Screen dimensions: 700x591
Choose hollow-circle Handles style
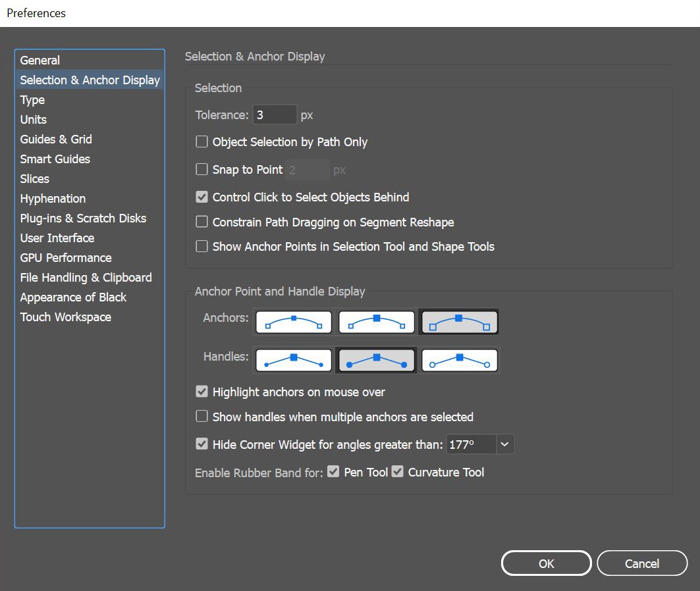(x=460, y=361)
